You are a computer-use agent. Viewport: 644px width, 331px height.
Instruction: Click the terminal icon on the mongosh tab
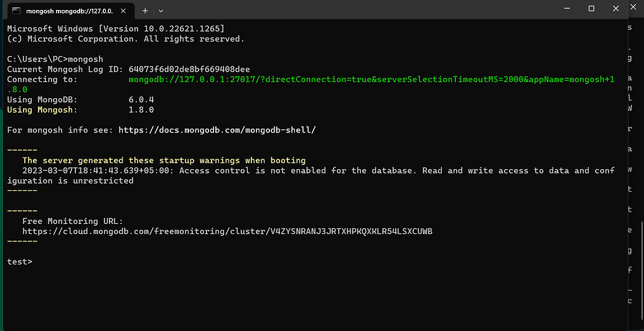[x=16, y=11]
